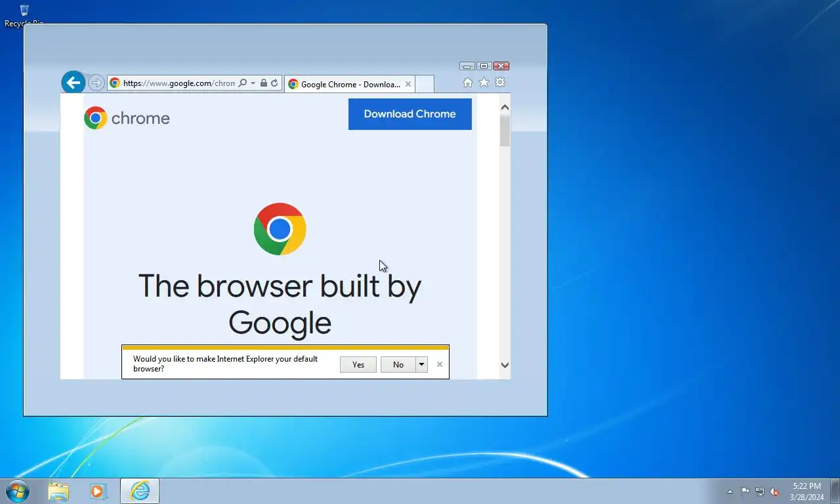Open Favorites with the star icon
Image resolution: width=840 pixels, height=504 pixels.
[x=484, y=83]
